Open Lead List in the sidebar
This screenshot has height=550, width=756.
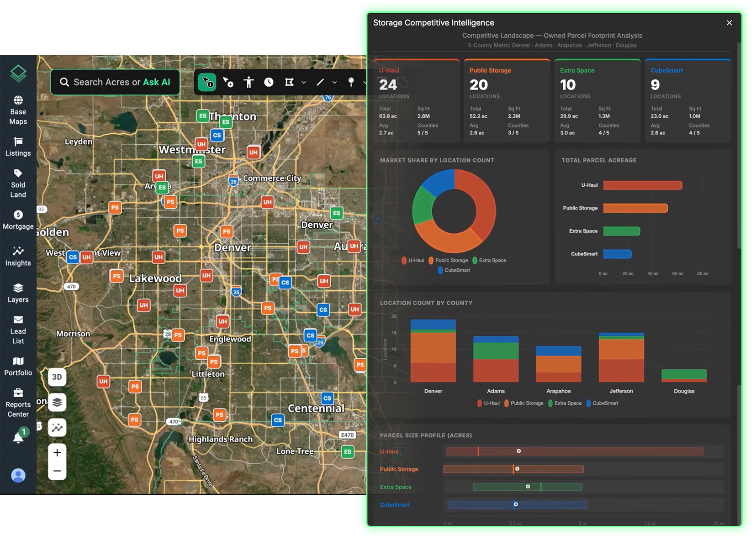click(18, 330)
